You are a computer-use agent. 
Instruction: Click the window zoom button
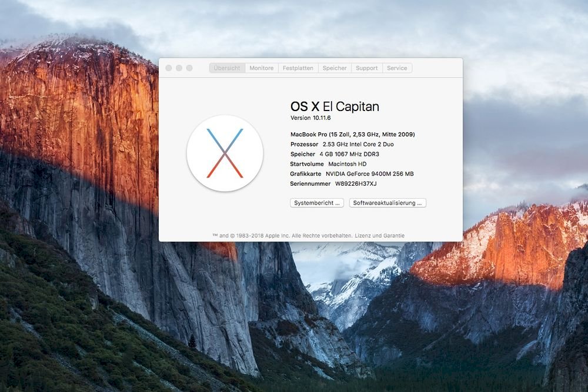pyautogui.click(x=189, y=68)
